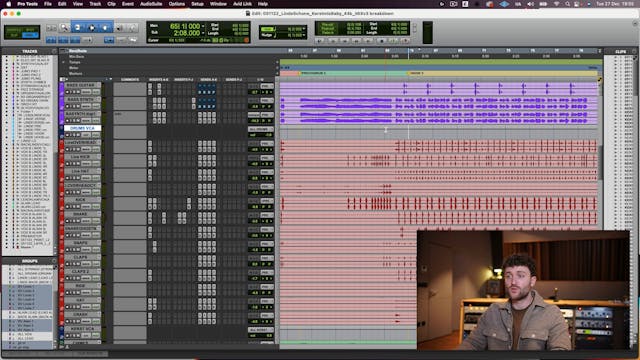Click the Rewind transport button
This screenshot has height=360, width=640.
click(x=345, y=41)
